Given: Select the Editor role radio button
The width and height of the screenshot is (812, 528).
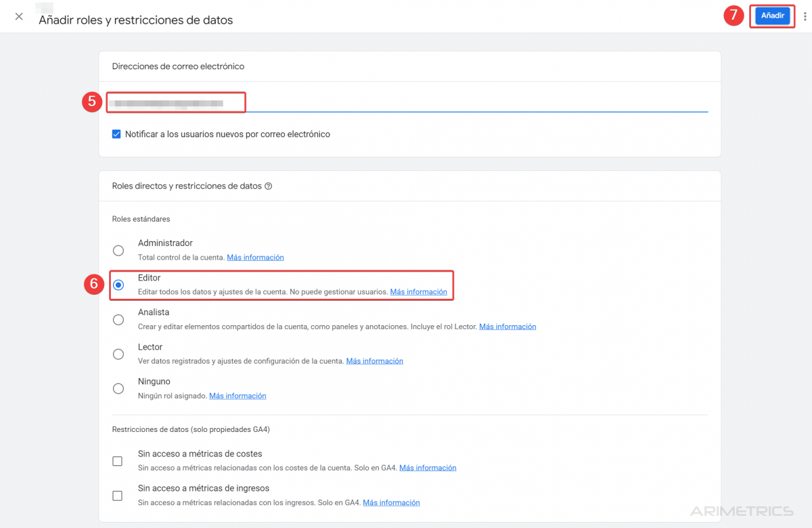Looking at the screenshot, I should coord(118,285).
